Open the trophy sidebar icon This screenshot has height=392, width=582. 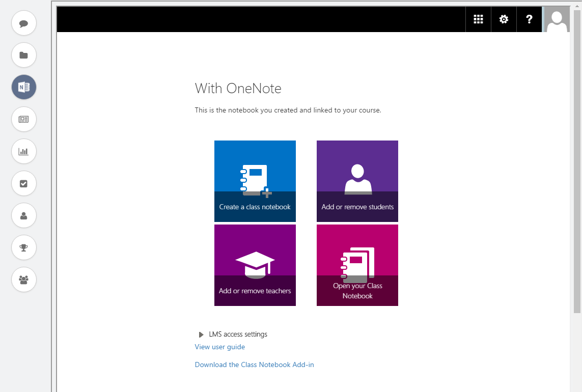point(24,247)
